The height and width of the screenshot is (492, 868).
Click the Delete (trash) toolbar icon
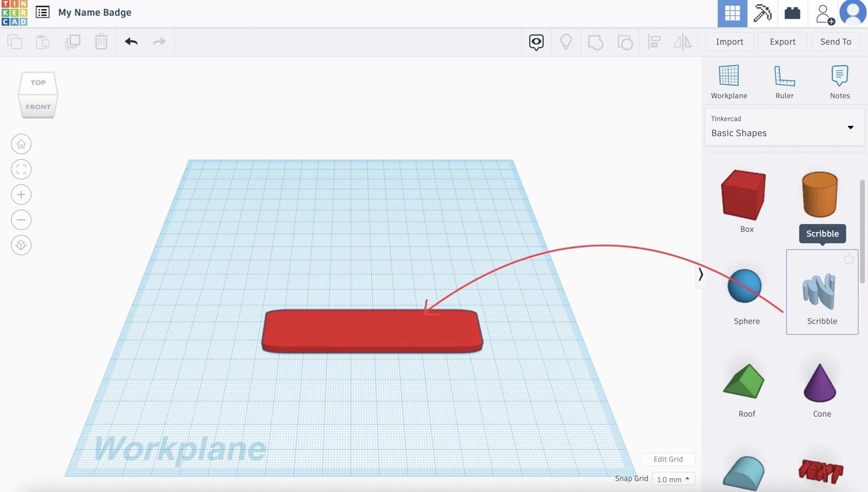[x=101, y=42]
